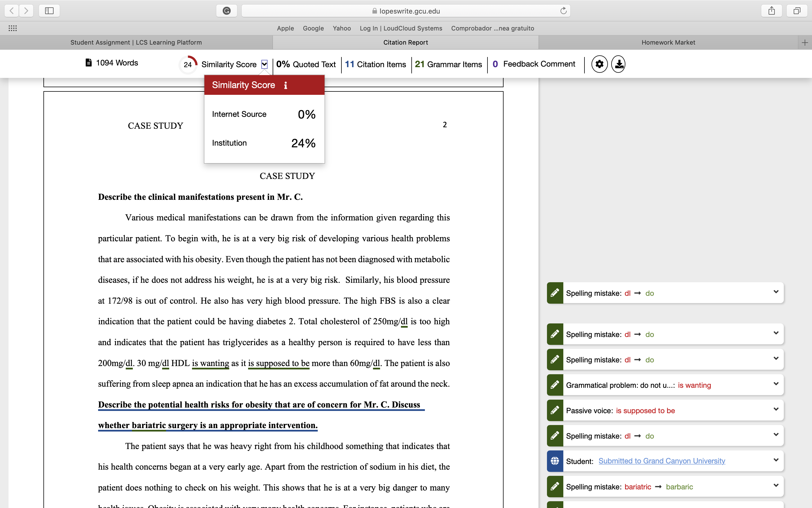Open the Yahoo bookmark
This screenshot has width=812, height=508.
[x=342, y=28]
